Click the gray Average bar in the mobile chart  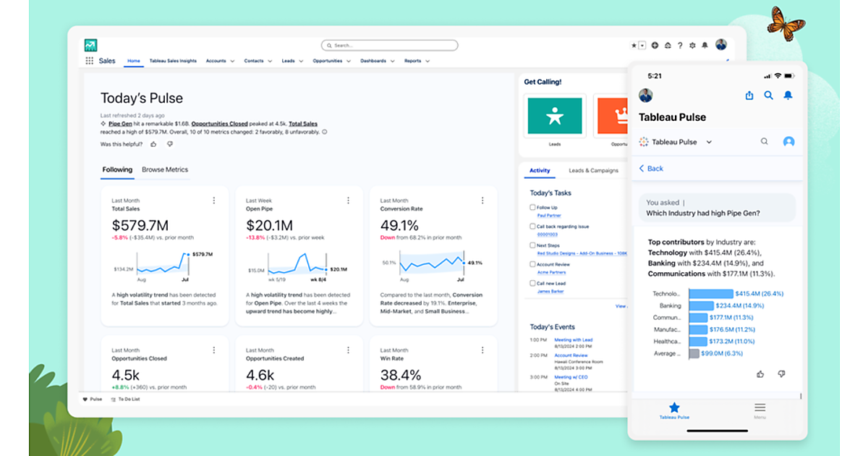[694, 353]
